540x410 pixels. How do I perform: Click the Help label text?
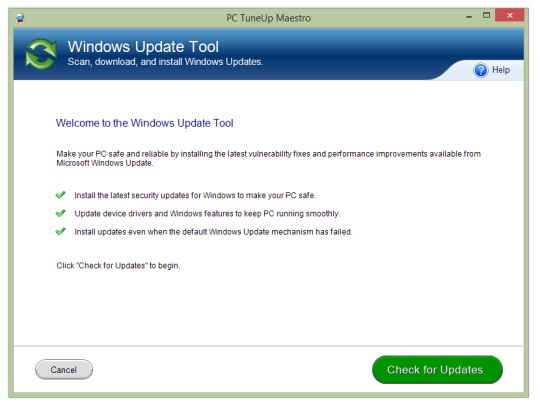tap(501, 70)
